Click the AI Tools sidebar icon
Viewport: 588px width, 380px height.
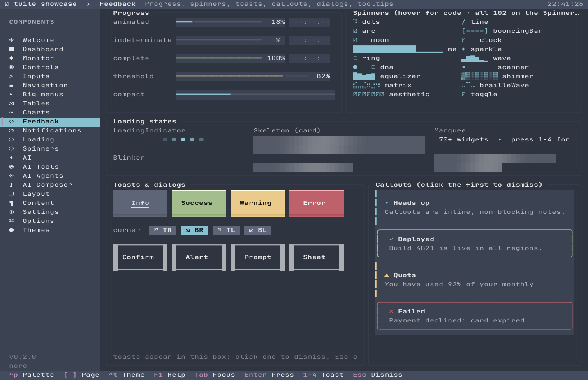pos(12,167)
